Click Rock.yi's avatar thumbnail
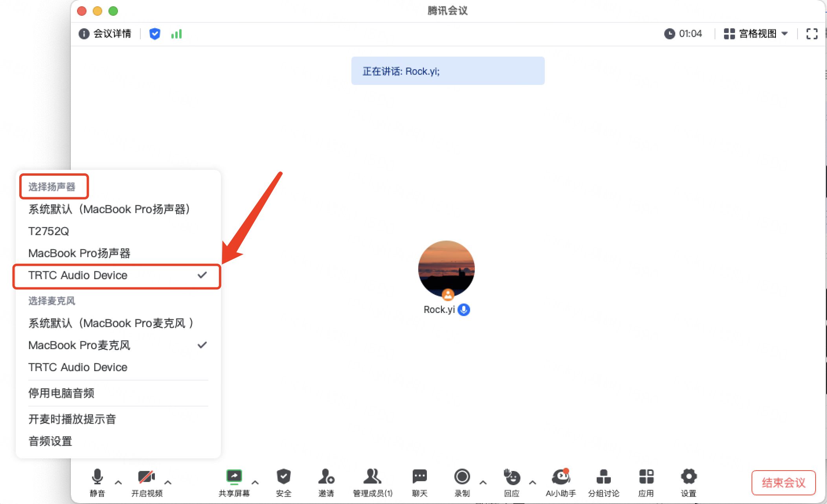Viewport: 827px width, 504px height. pyautogui.click(x=446, y=269)
